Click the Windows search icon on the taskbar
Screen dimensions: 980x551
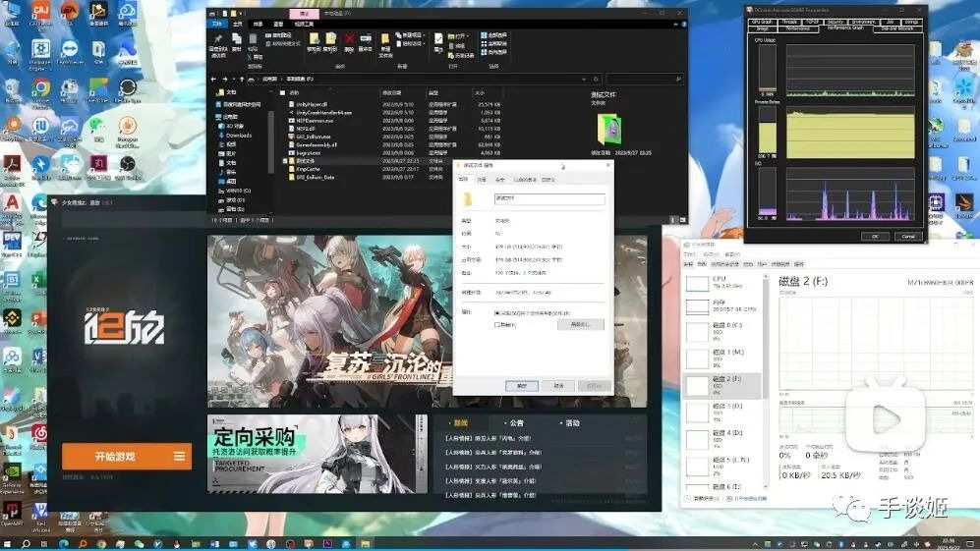pos(27,543)
